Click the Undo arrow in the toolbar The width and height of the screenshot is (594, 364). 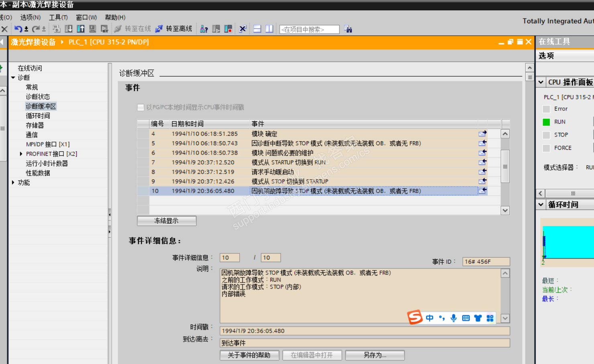pos(18,29)
